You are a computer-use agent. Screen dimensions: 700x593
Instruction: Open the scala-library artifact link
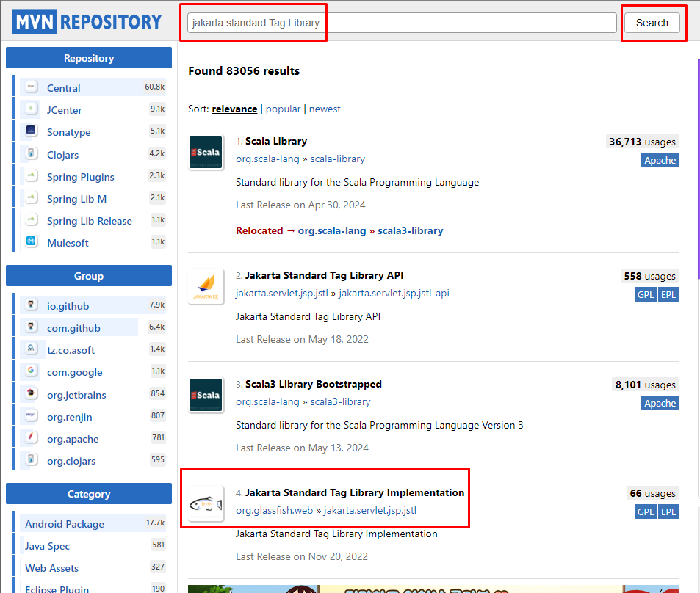click(x=337, y=159)
